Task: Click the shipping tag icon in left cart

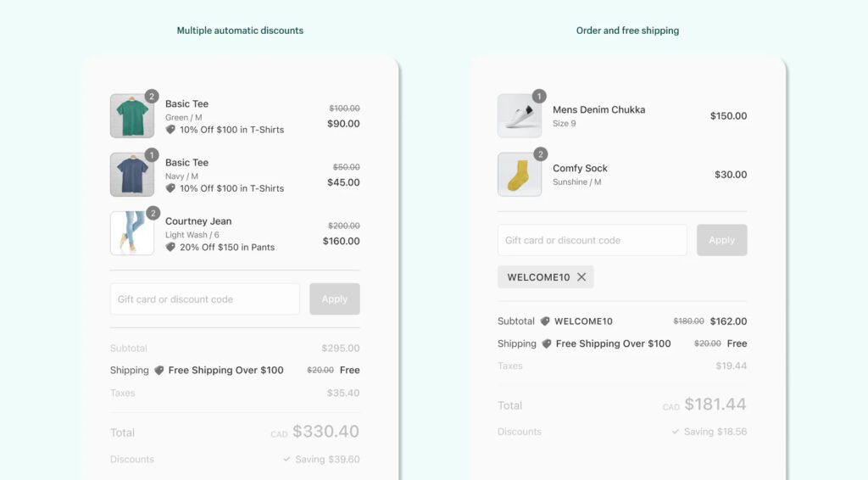Action: (159, 371)
